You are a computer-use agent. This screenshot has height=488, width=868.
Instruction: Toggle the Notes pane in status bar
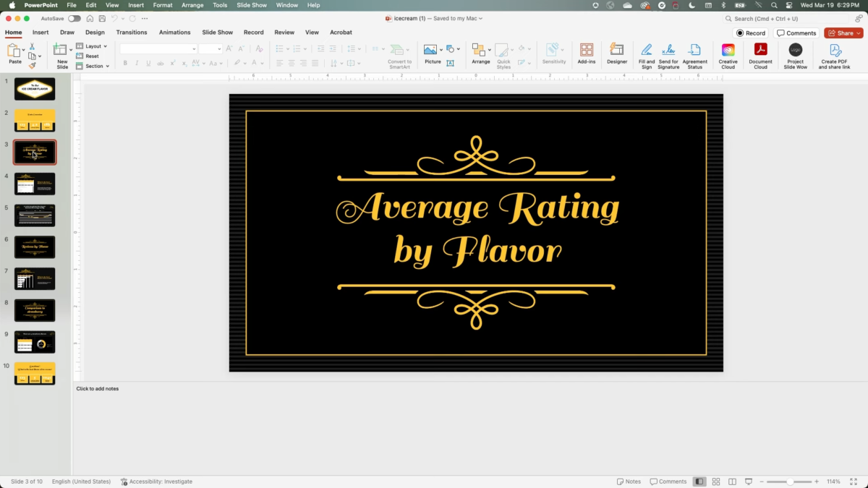coord(629,481)
